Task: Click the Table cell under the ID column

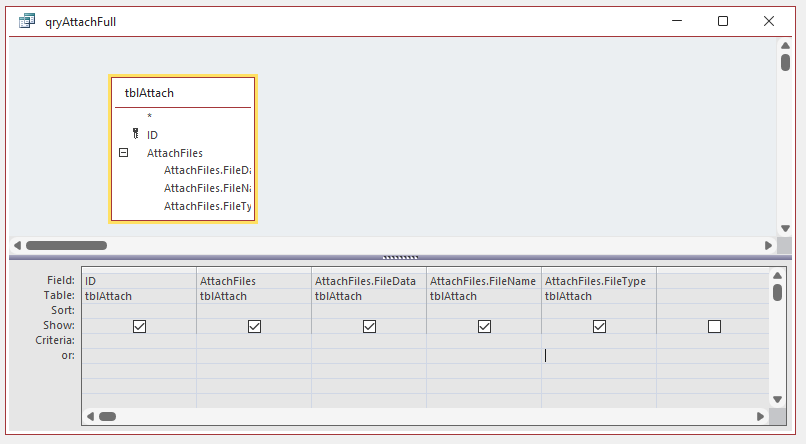Action: (139, 296)
